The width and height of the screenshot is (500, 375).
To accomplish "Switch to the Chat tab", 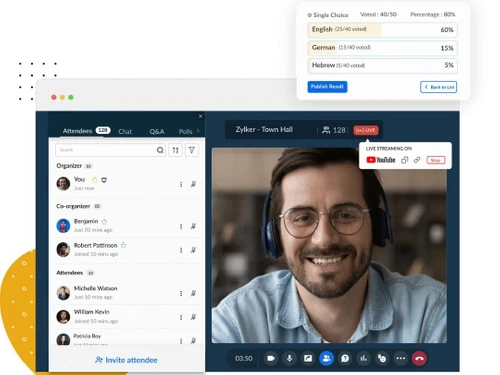I will [125, 131].
